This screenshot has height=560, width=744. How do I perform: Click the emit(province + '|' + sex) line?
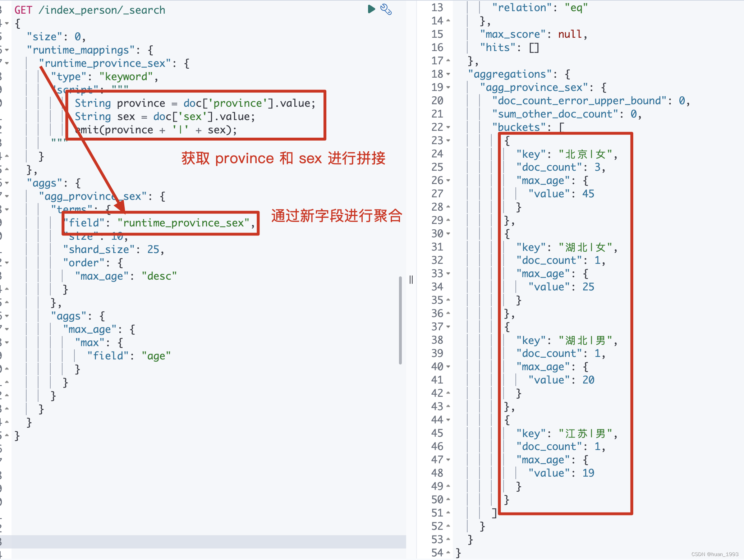pyautogui.click(x=156, y=130)
